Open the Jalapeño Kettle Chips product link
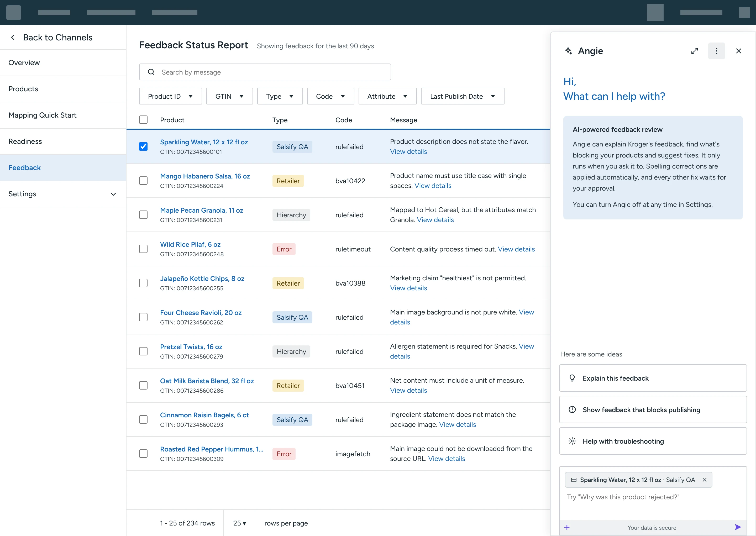 pyautogui.click(x=202, y=278)
